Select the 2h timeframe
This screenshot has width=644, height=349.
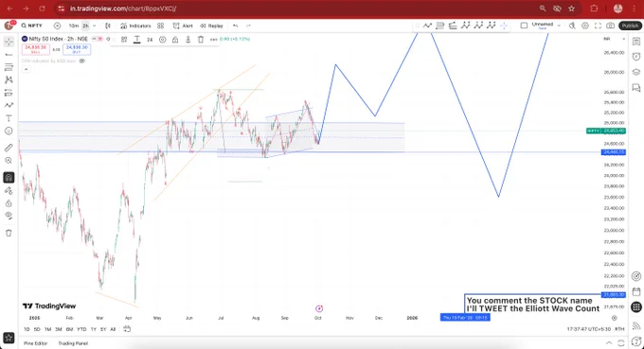(85, 26)
